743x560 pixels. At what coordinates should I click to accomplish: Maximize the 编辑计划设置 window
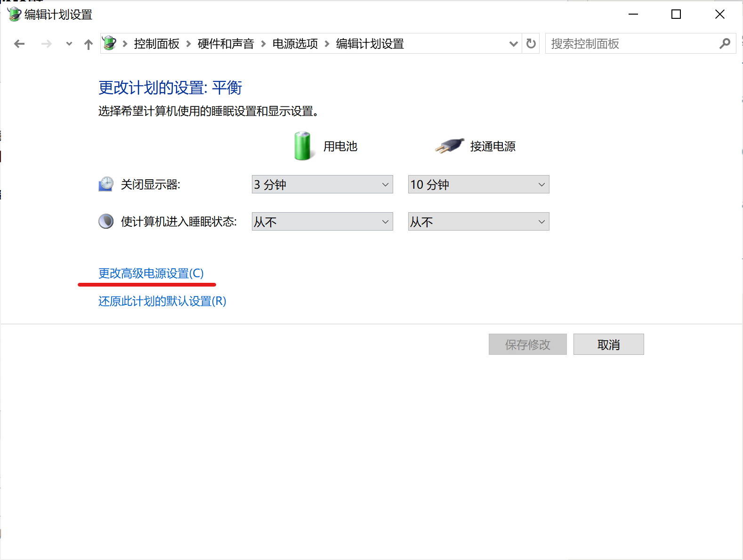676,14
